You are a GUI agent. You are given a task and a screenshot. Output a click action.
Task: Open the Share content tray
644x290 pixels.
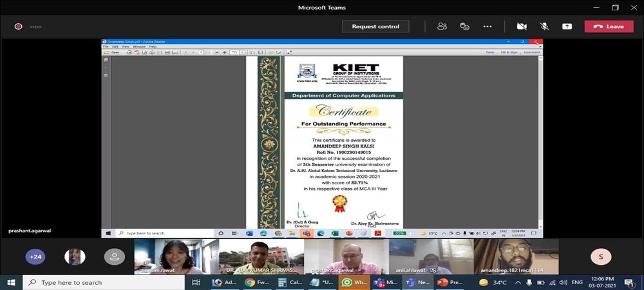(x=567, y=26)
